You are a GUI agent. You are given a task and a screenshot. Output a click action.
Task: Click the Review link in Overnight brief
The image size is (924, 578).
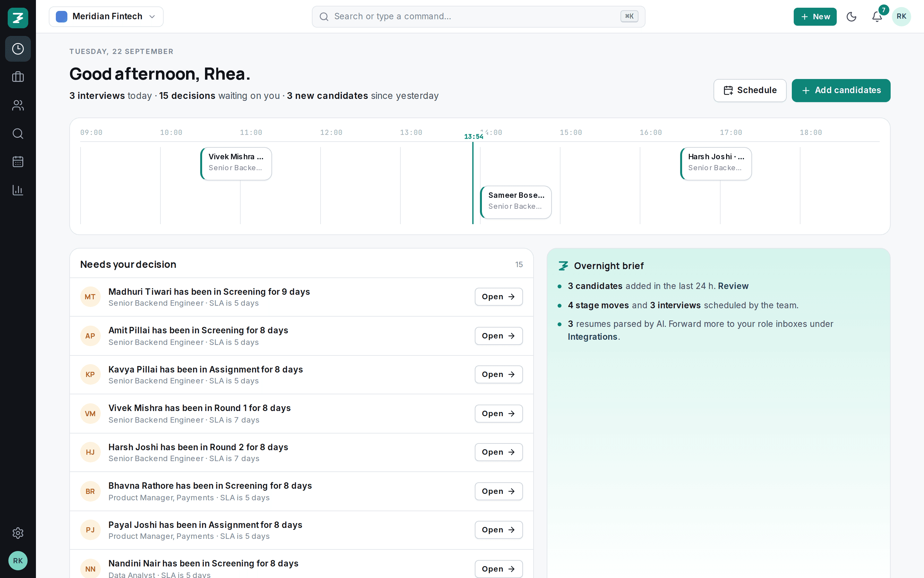click(733, 286)
